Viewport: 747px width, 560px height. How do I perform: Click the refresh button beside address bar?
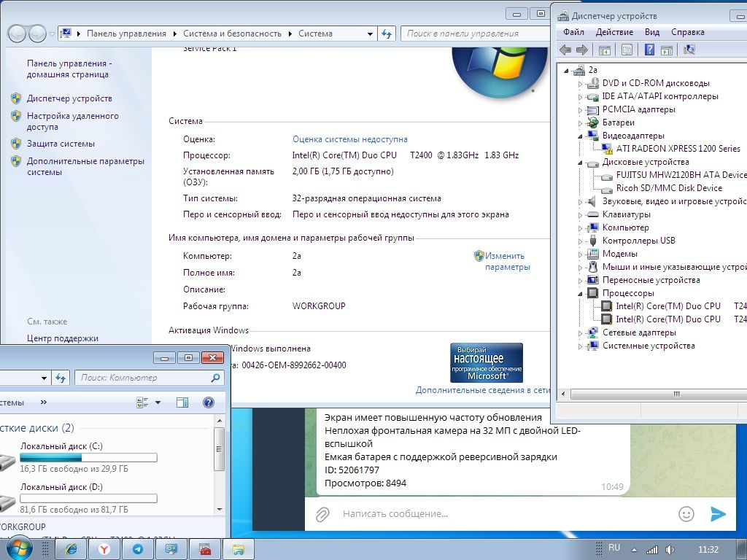pyautogui.click(x=387, y=34)
